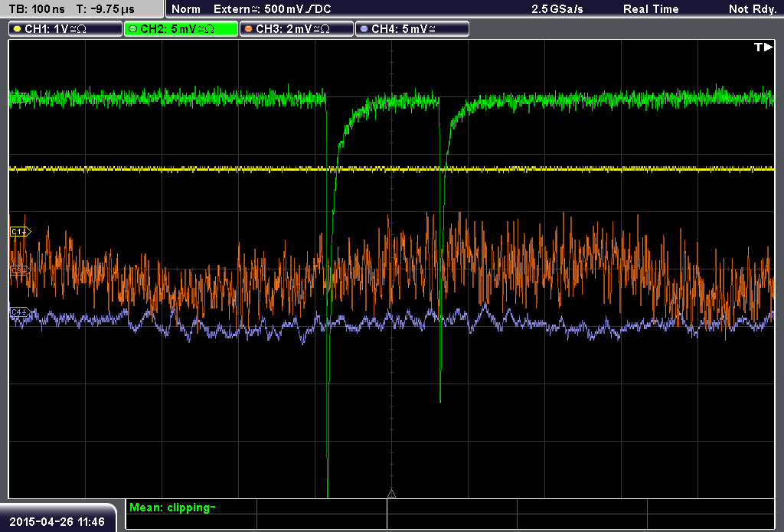Click the T trigger arrow indicator

pos(763,47)
